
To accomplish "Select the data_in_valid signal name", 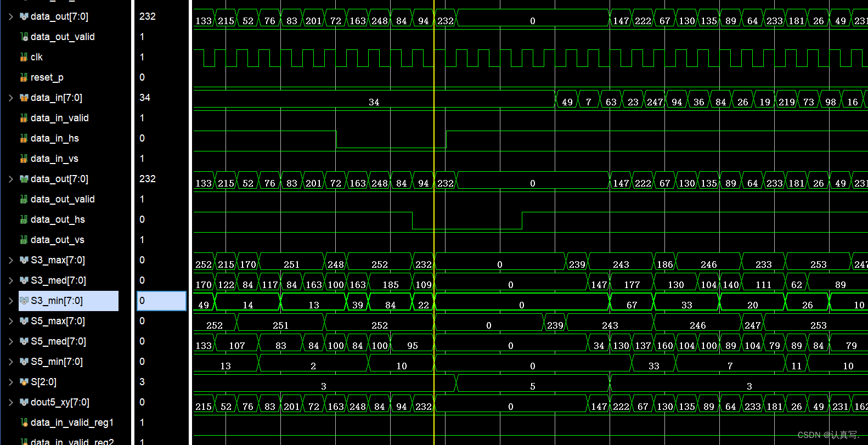I will pos(60,118).
